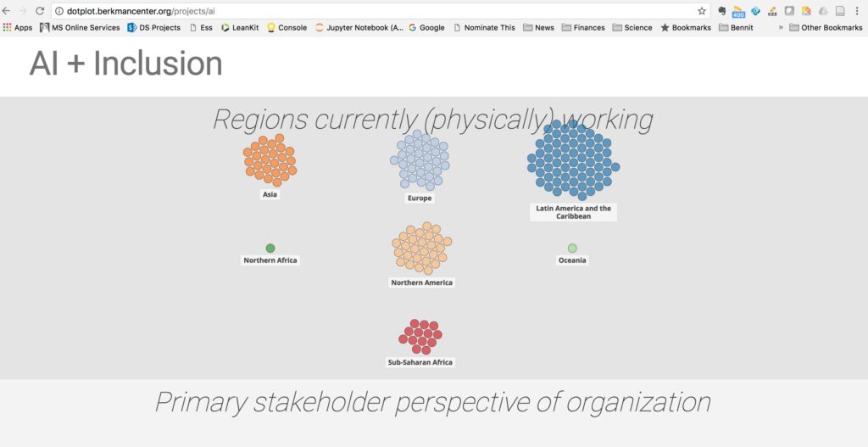Click the CSS pencil extension icon
This screenshot has width=868, height=447.
pyautogui.click(x=772, y=12)
